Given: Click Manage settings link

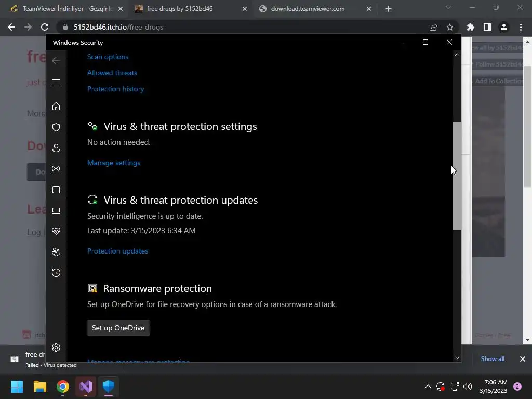Looking at the screenshot, I should tap(114, 163).
